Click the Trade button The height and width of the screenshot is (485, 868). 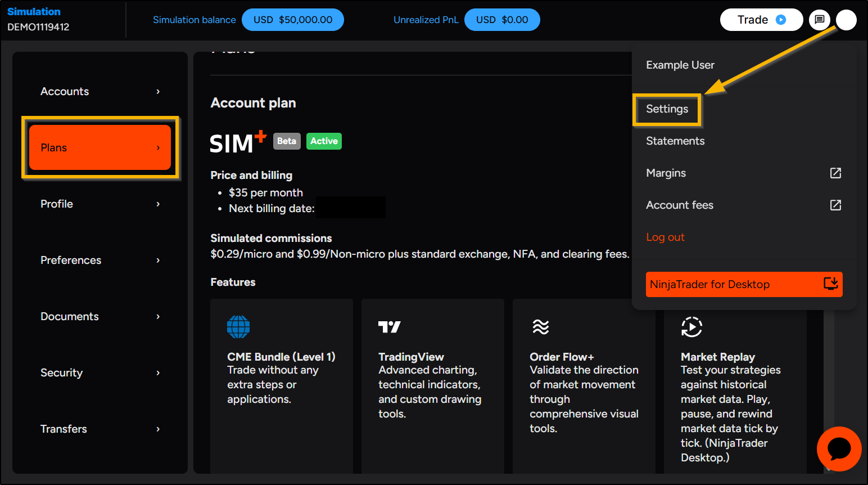point(761,20)
